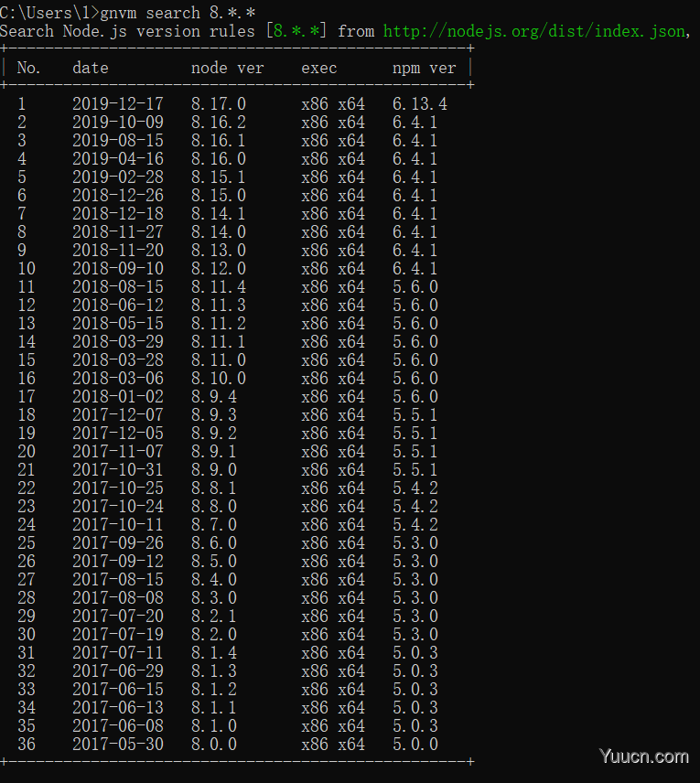Select node version 8.14.0
This screenshot has width=700, height=783.
pos(219,232)
